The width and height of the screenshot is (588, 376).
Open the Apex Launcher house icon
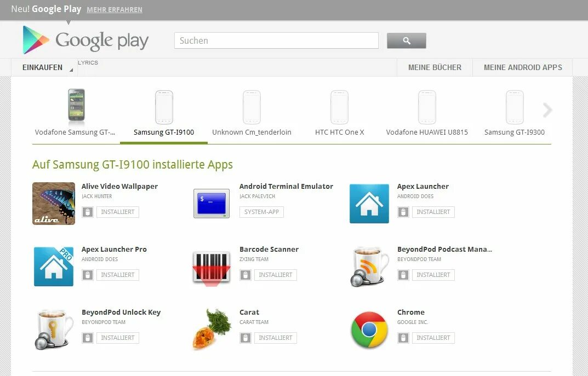pyautogui.click(x=369, y=204)
